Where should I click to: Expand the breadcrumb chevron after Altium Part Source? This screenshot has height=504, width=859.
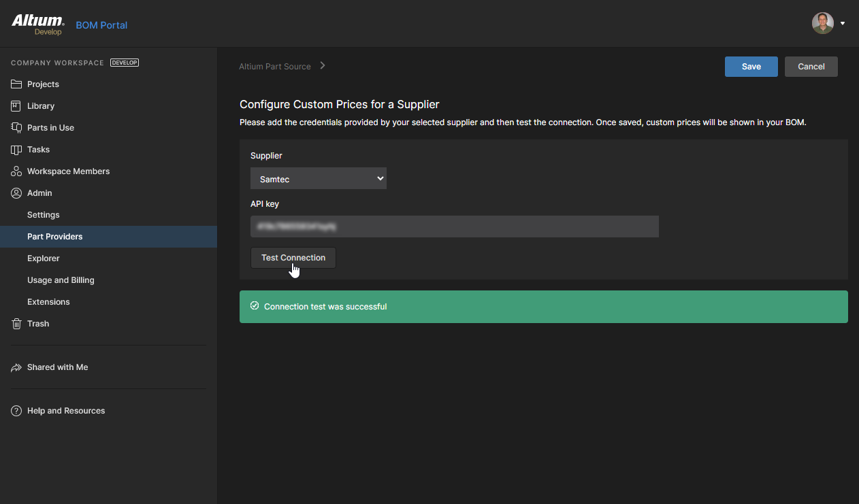click(323, 66)
